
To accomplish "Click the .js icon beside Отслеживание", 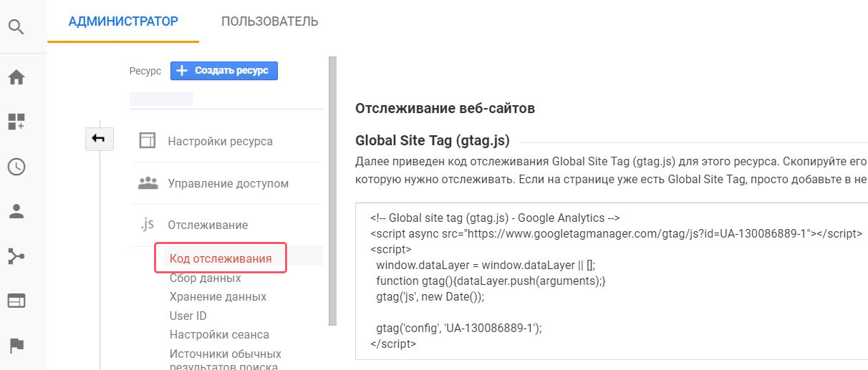I will pos(147,225).
